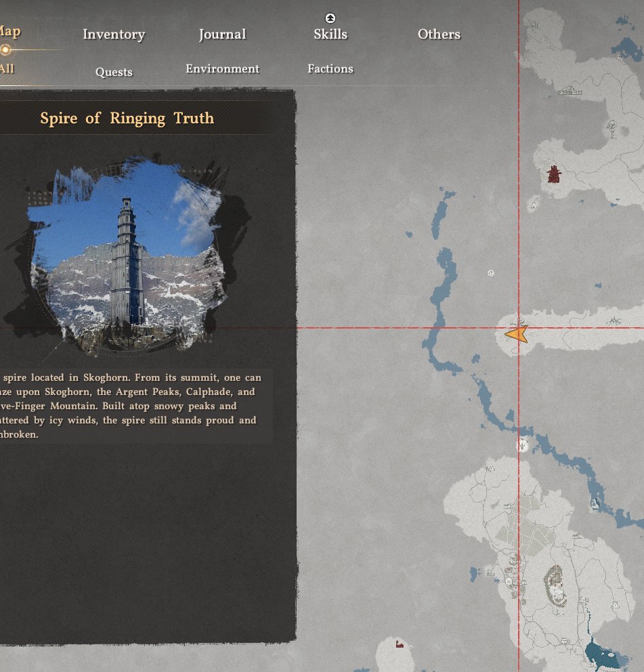Filter map by Quests
This screenshot has width=644, height=672.
(x=114, y=72)
